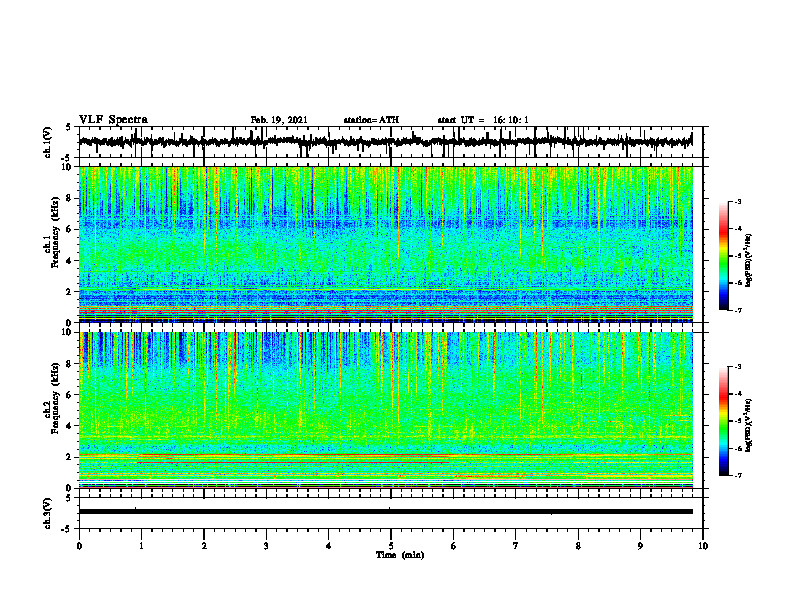Click the "4" kHz tick on ch.1 axis
The width and height of the screenshot is (792, 612).
point(70,261)
